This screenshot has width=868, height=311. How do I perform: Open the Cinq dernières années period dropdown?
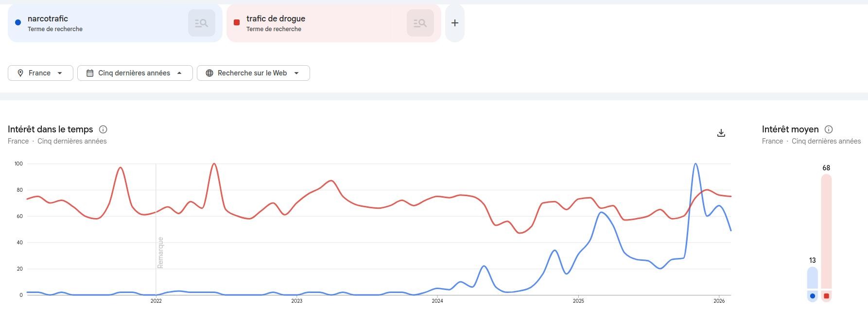tap(179, 73)
